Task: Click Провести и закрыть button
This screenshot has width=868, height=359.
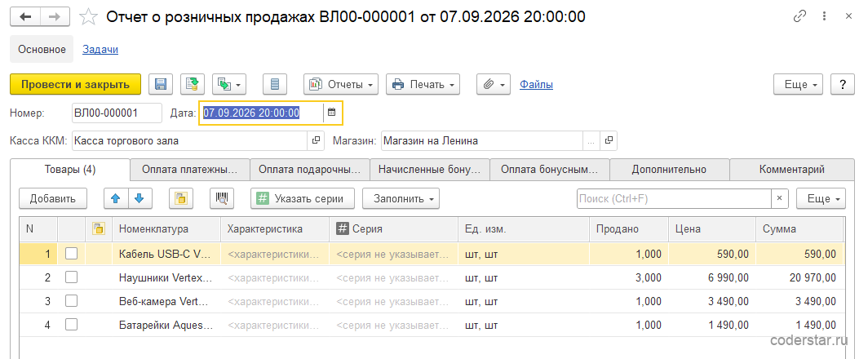Action: click(x=75, y=84)
